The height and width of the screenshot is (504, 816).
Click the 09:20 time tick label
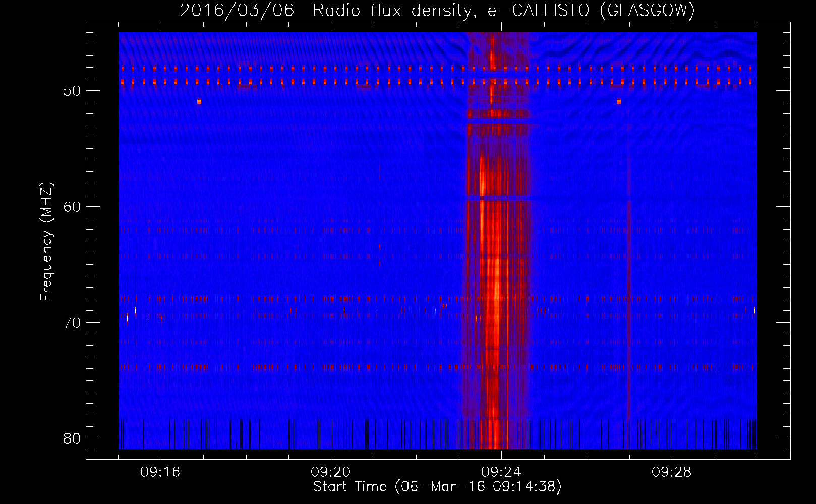coord(331,472)
